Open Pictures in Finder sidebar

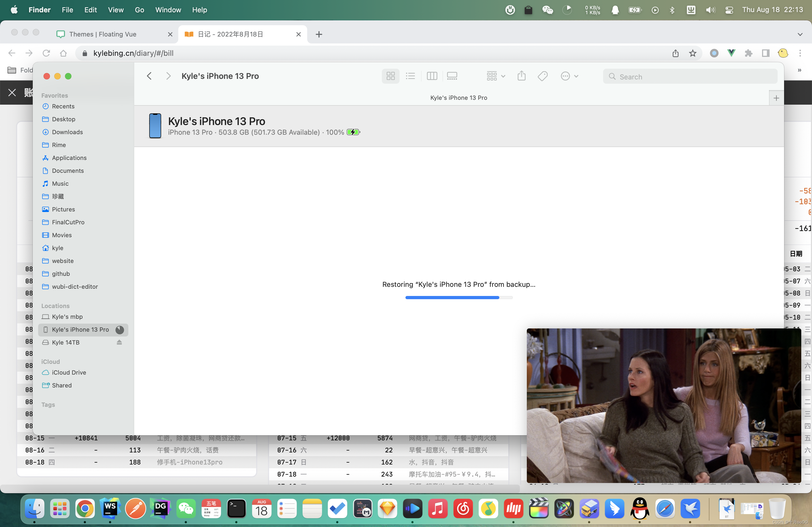tap(63, 209)
